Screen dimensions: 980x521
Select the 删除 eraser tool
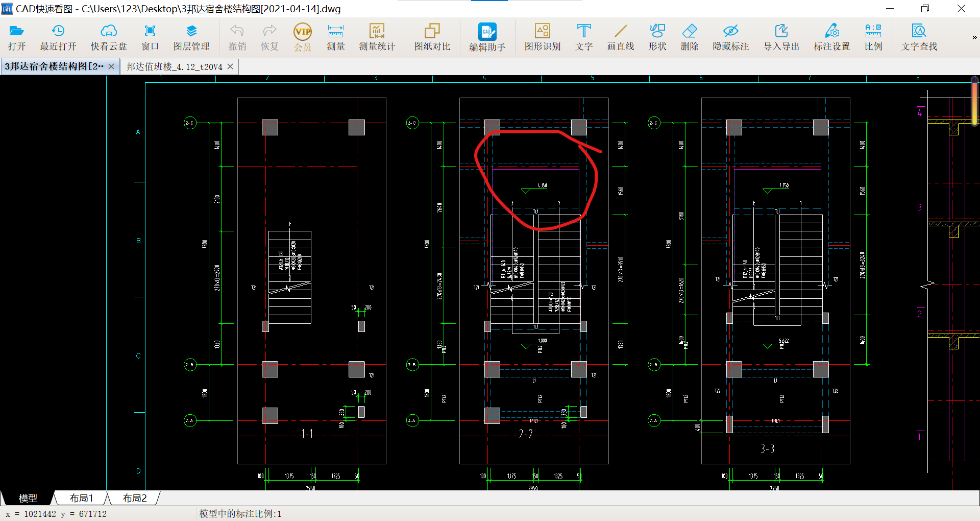[x=690, y=38]
